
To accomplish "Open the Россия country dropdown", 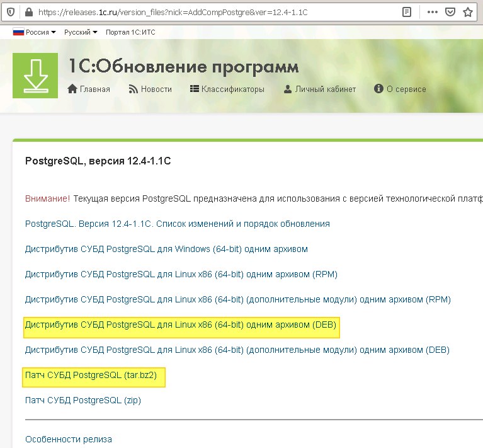I will coord(41,32).
